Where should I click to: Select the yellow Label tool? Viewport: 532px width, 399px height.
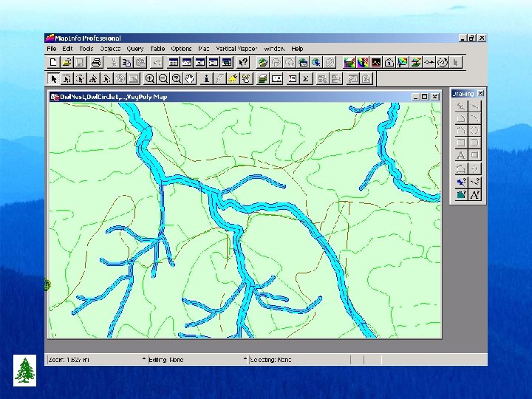click(x=233, y=79)
